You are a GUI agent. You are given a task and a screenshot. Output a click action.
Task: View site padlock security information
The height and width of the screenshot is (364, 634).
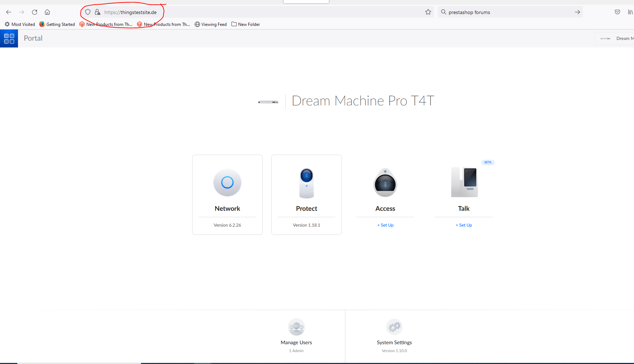tap(98, 12)
